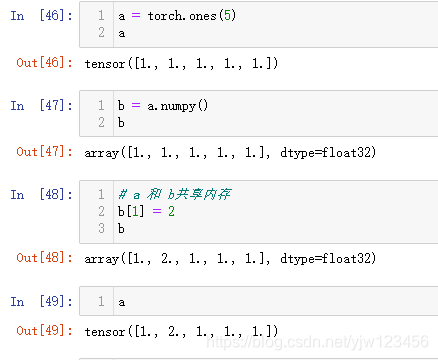Click line number 1 in cell 46
This screenshot has width=438, height=360.
click(x=101, y=15)
